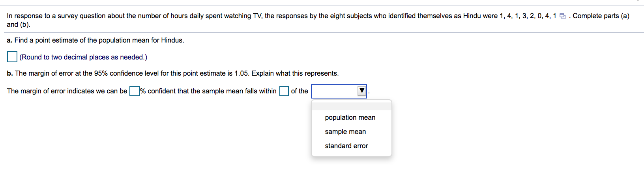Click the bold 'b.' part label
Viewport: 644px width, 171px height.
10,73
